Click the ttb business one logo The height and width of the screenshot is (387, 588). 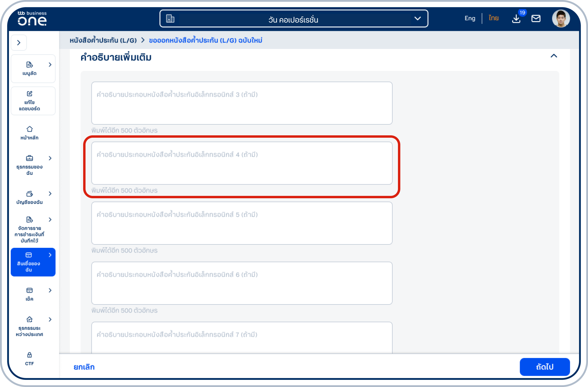[x=32, y=18]
